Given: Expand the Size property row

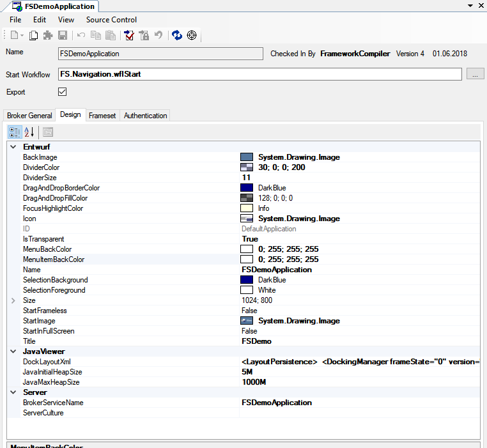Looking at the screenshot, I should (x=13, y=300).
